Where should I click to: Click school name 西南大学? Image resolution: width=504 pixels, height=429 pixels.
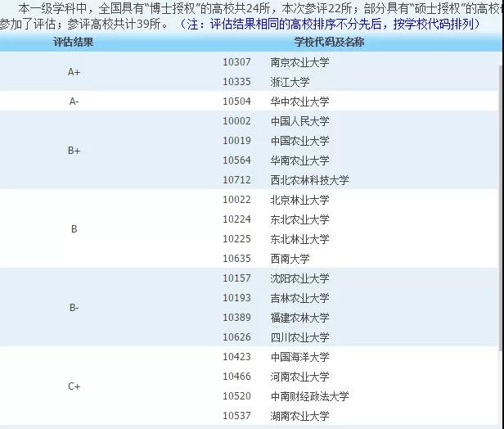pyautogui.click(x=290, y=259)
